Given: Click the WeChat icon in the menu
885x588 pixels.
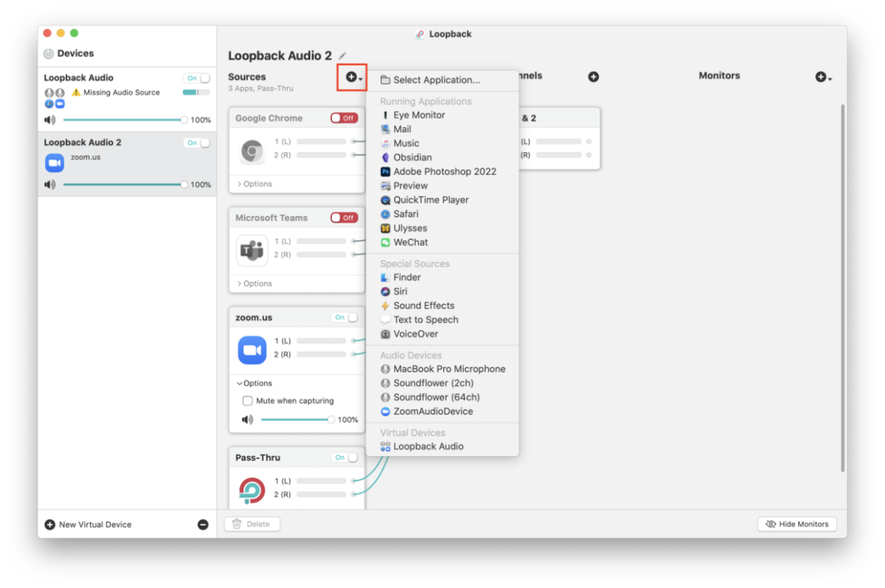Looking at the screenshot, I should [x=385, y=242].
